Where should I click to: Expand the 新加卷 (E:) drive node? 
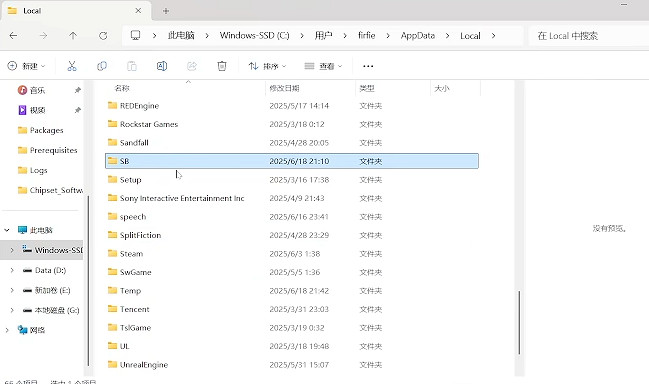(x=12, y=290)
